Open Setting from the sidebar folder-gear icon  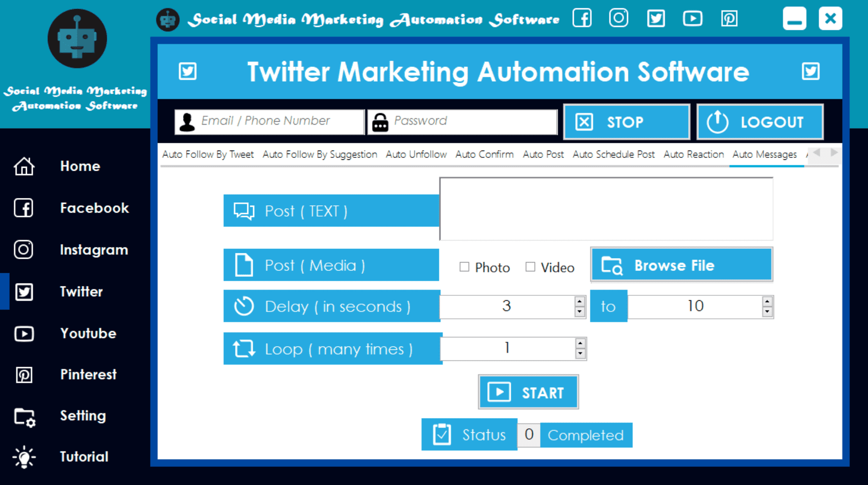(x=24, y=417)
